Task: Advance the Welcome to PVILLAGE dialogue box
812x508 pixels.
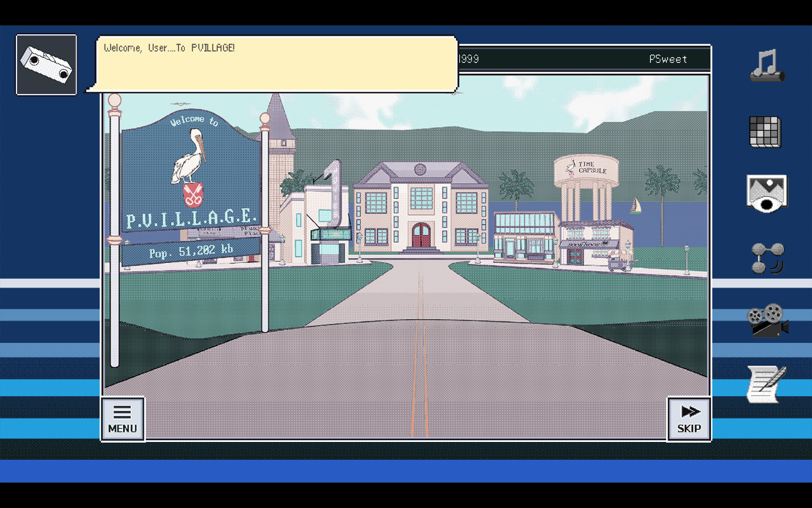Action: point(276,63)
